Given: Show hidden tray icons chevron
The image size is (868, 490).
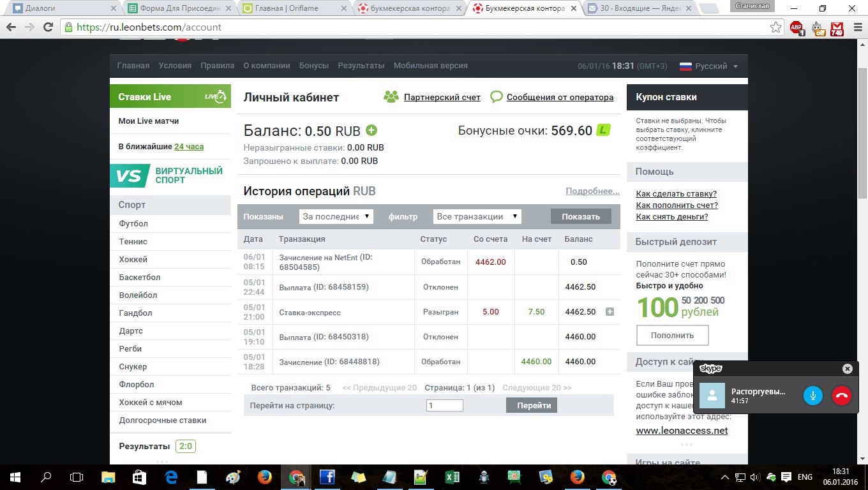Looking at the screenshot, I should [x=725, y=477].
